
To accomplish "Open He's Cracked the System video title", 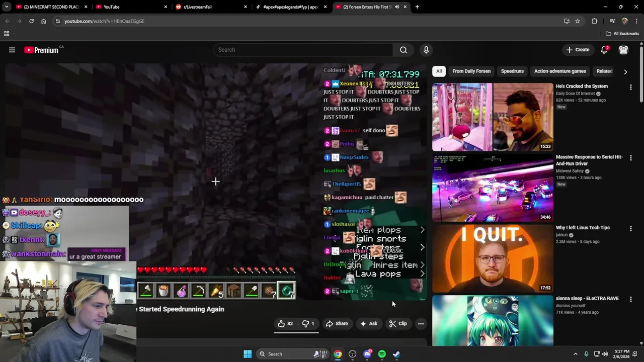I will pyautogui.click(x=582, y=86).
